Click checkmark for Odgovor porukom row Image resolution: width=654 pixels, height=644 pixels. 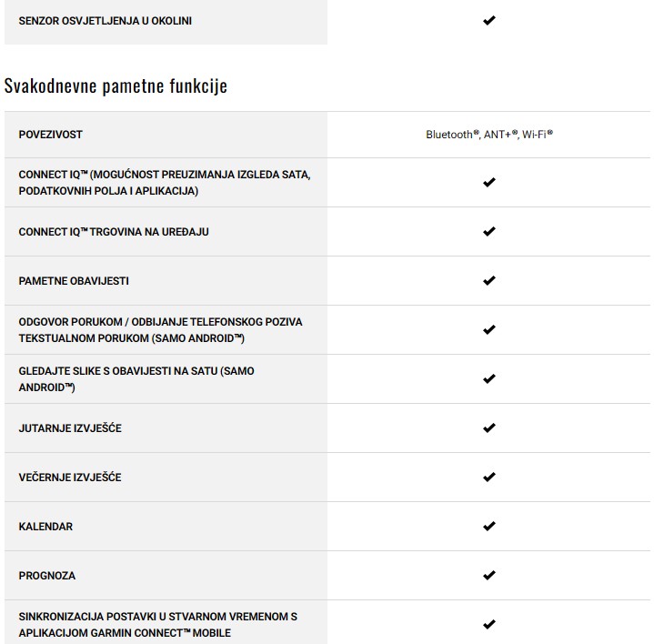(x=488, y=330)
